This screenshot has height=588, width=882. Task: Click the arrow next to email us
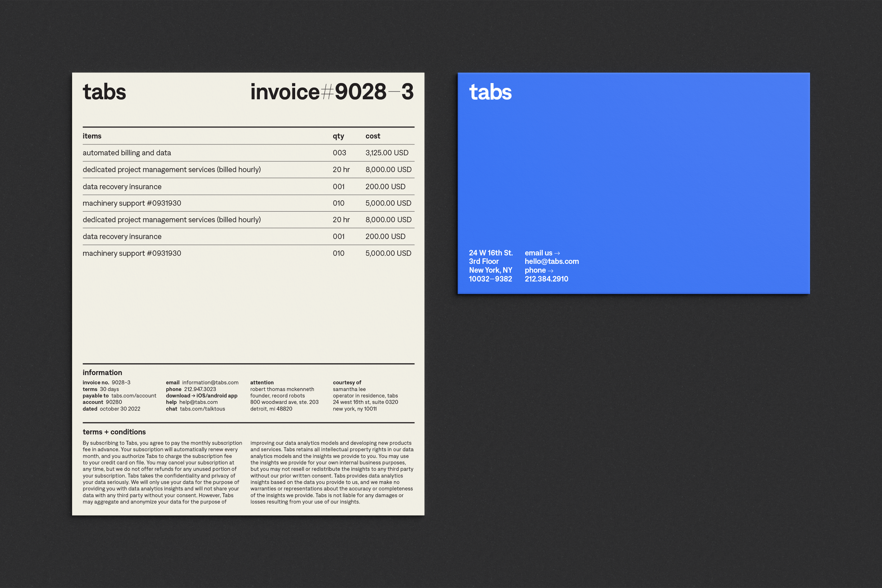coord(557,254)
